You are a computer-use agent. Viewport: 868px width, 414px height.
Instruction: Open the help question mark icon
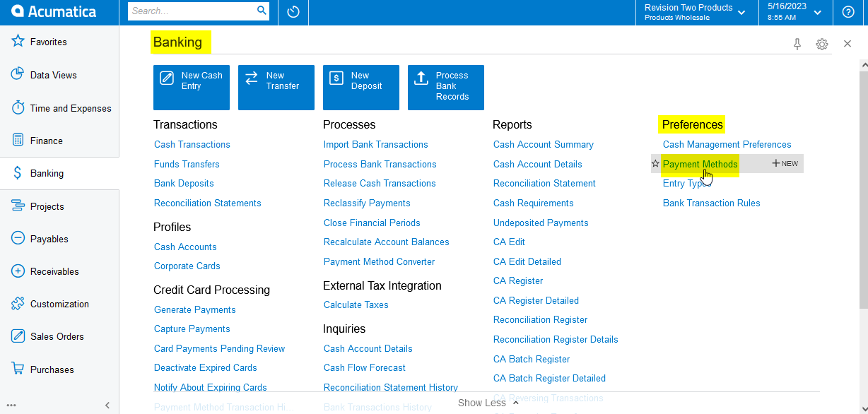848,12
